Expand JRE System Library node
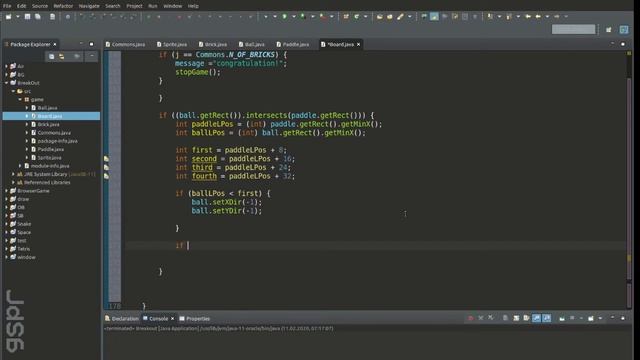This screenshot has width=640, height=360. pyautogui.click(x=13, y=174)
